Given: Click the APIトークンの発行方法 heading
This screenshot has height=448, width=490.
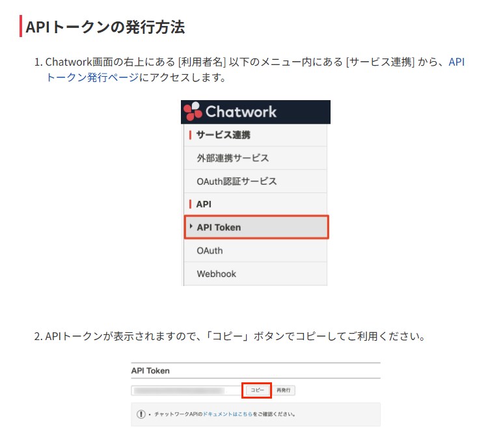Looking at the screenshot, I should pyautogui.click(x=105, y=27).
